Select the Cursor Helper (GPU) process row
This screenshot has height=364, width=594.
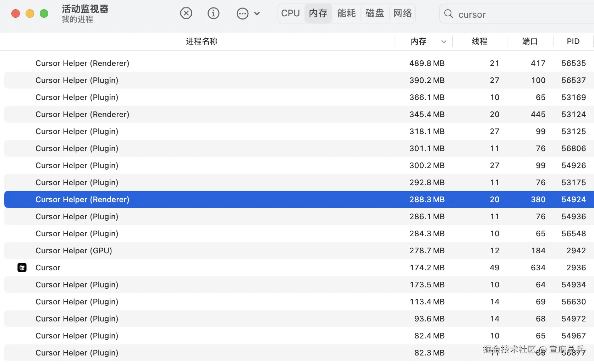[213, 250]
